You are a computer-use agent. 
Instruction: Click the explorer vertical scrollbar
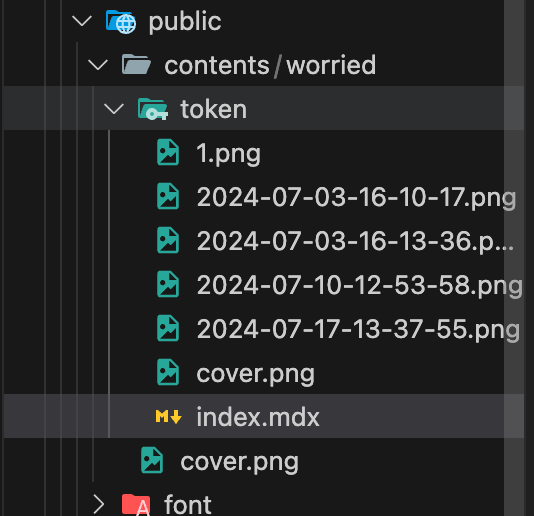click(x=514, y=258)
